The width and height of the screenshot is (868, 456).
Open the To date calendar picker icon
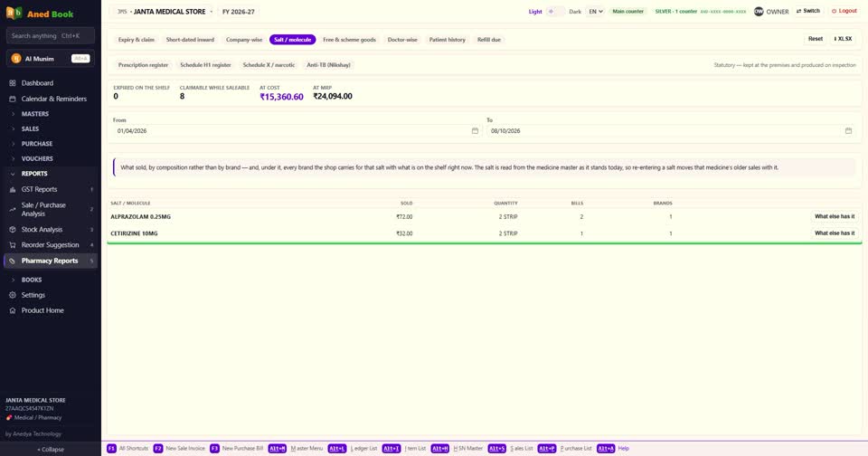coord(848,131)
